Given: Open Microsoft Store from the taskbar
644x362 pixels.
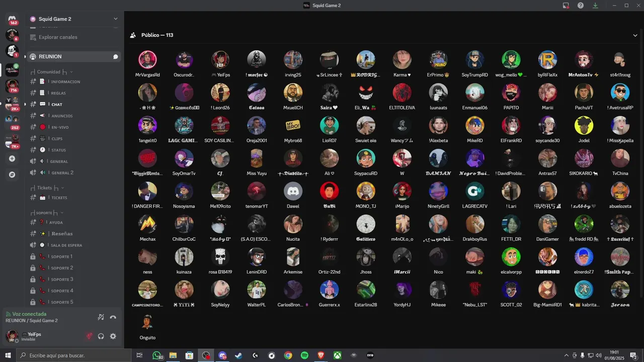Looking at the screenshot, I should [x=189, y=355].
